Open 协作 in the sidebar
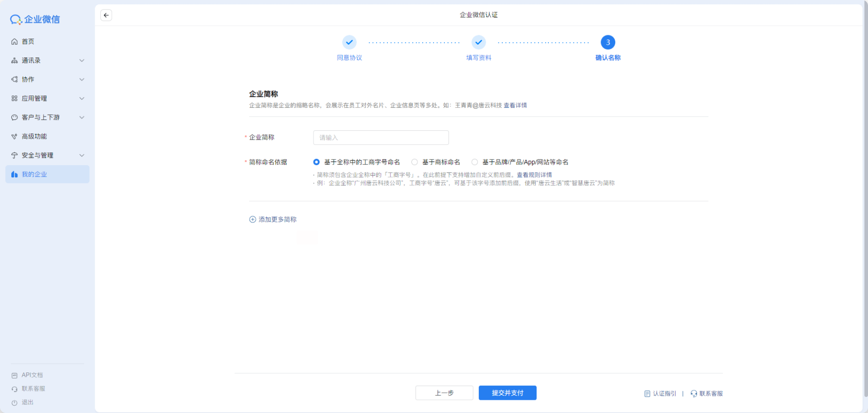The height and width of the screenshot is (413, 868). click(48, 79)
